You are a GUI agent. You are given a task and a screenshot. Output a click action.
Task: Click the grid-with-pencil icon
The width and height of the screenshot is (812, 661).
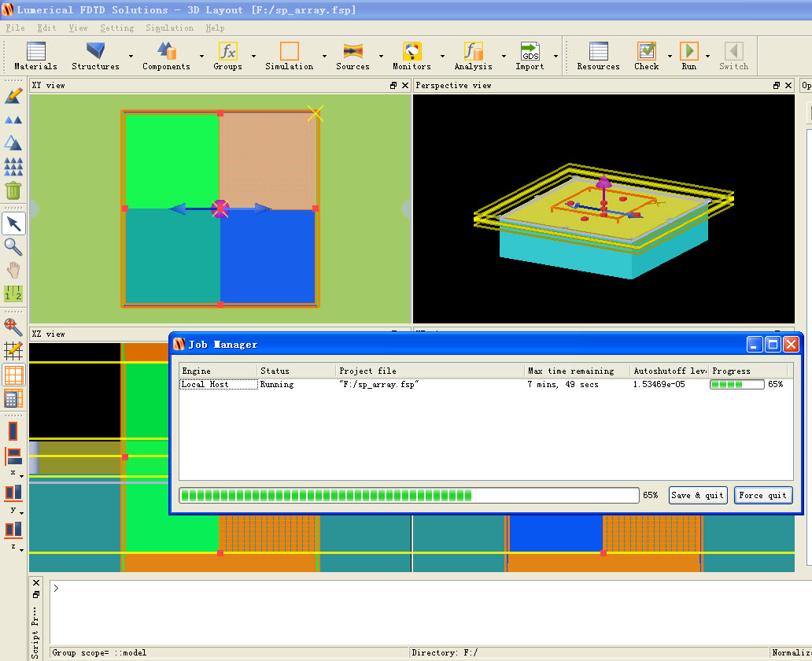13,351
